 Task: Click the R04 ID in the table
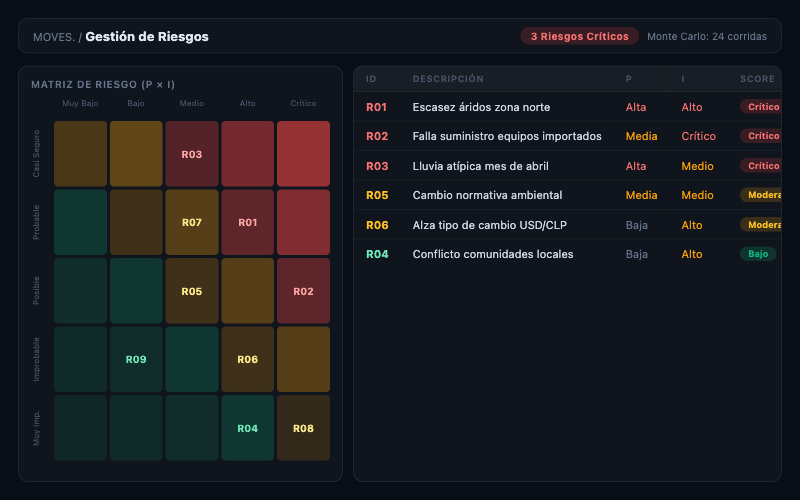point(377,254)
